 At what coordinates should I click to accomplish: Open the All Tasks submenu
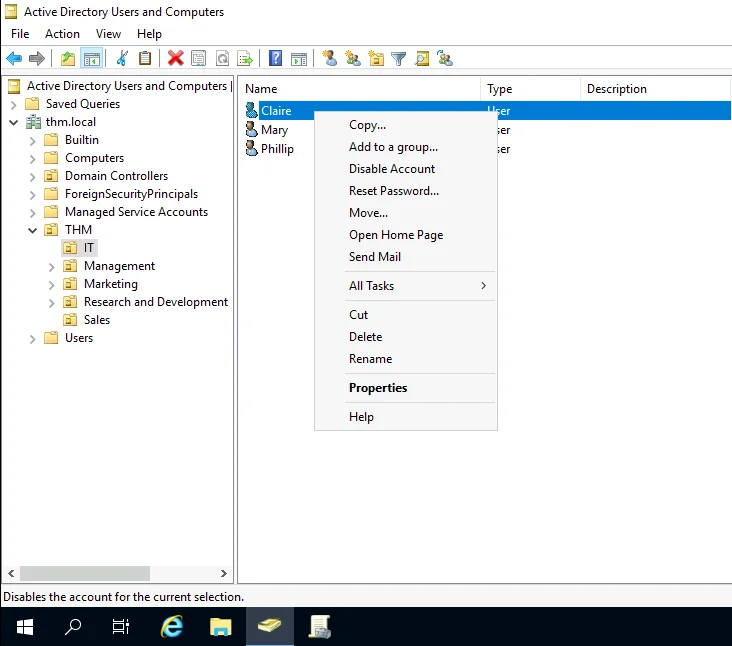(x=405, y=286)
